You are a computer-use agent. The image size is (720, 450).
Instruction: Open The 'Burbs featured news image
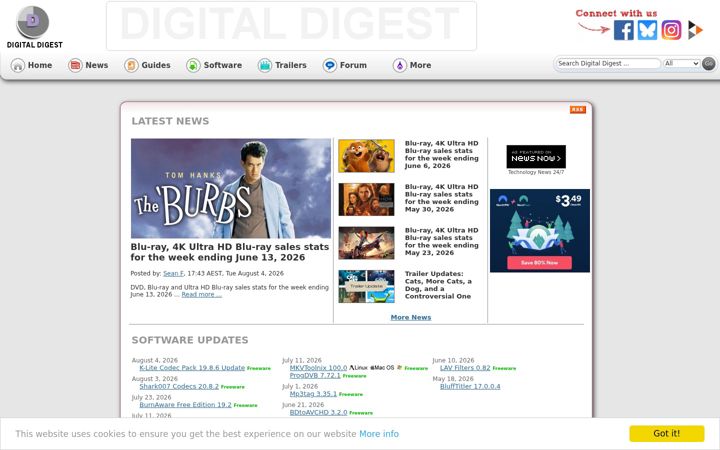(x=231, y=188)
